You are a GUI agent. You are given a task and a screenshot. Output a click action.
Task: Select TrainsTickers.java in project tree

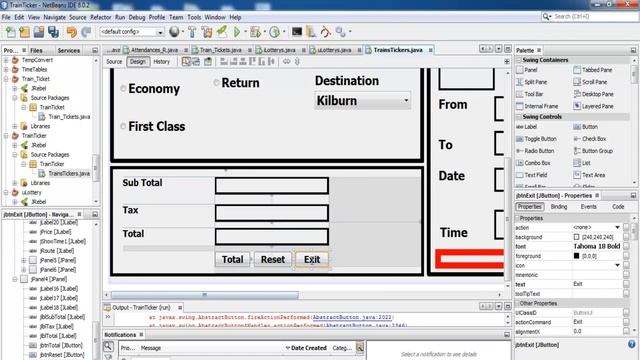point(69,173)
